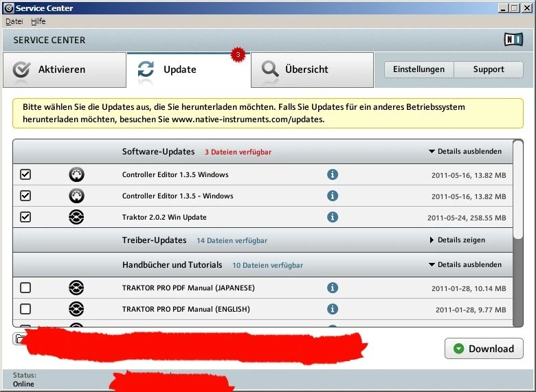Click info icon for TRAKTOR PRO Manual (JAPANESE)
Screen dimensions: 536x392
point(333,288)
